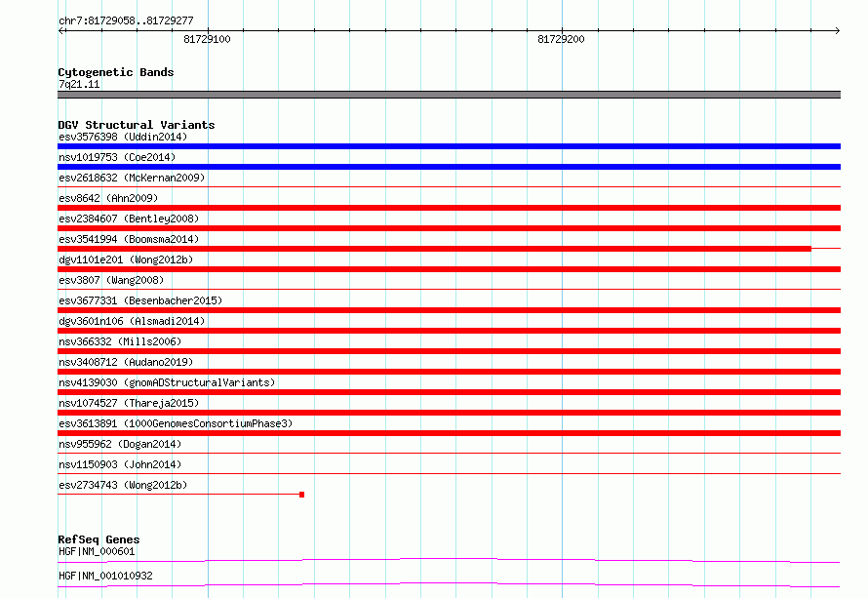Open the esv3541994 (Boomsma2014) label
This screenshot has height=598, width=868.
[129, 239]
